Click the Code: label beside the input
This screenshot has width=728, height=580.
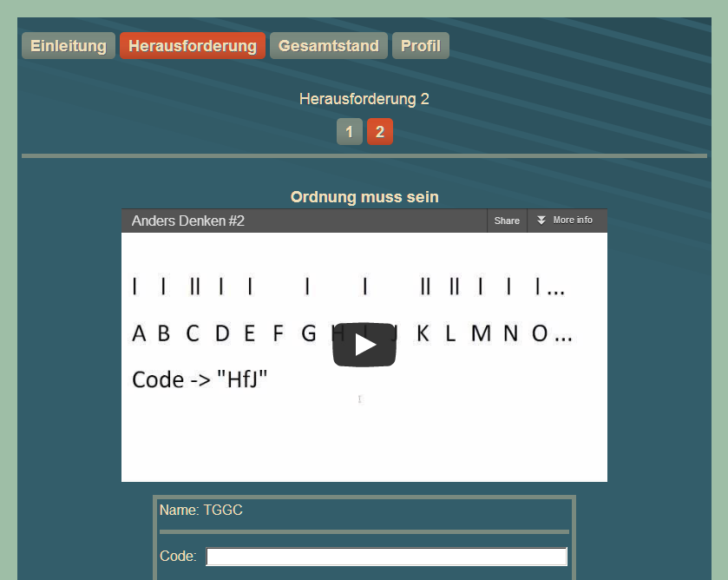pos(178,557)
